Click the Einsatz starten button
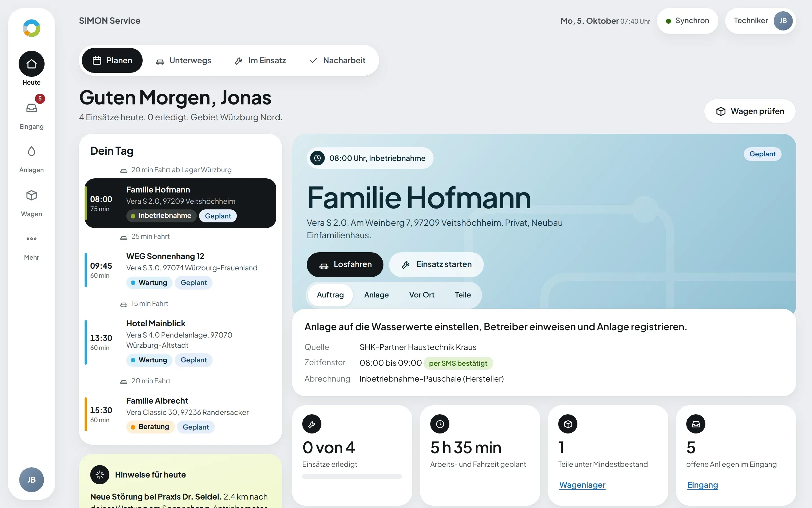Screen dimensions: 812x508 pos(436,264)
